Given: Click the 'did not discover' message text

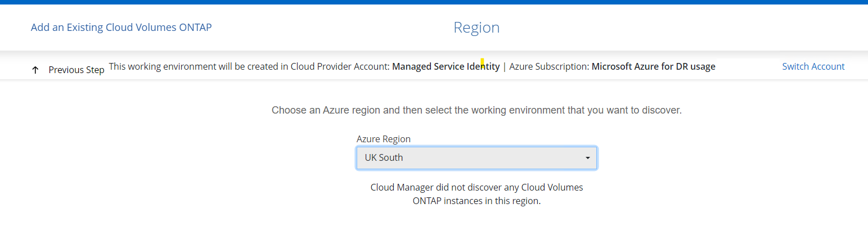Looking at the screenshot, I should (x=476, y=187).
